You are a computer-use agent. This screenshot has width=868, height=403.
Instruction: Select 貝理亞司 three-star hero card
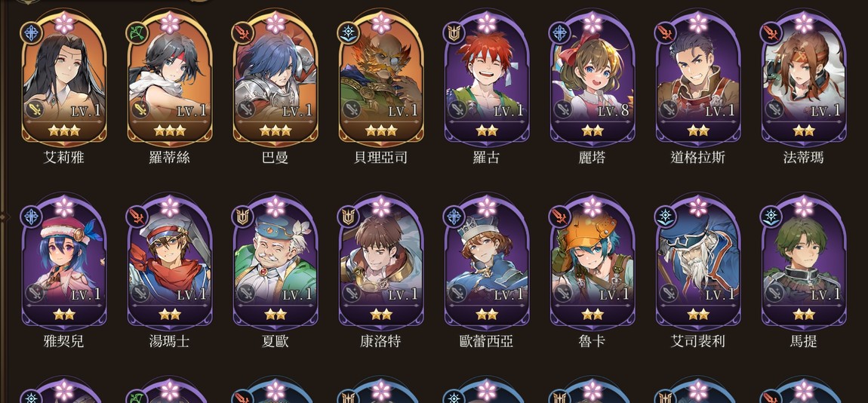pos(381,80)
